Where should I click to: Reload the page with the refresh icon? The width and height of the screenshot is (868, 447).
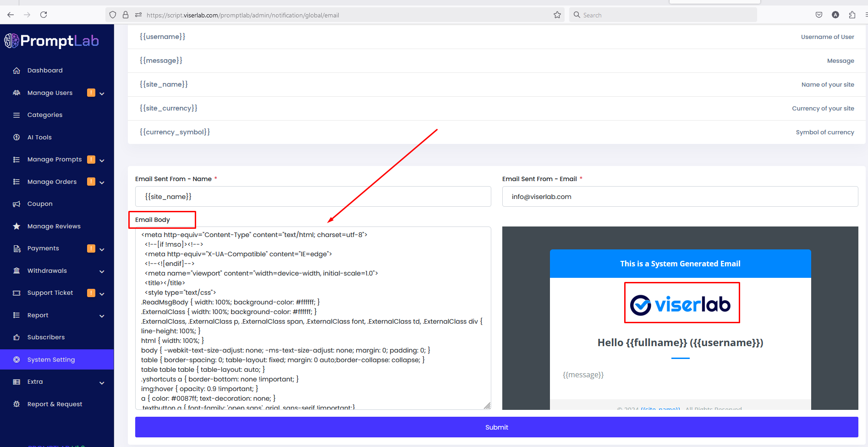44,15
